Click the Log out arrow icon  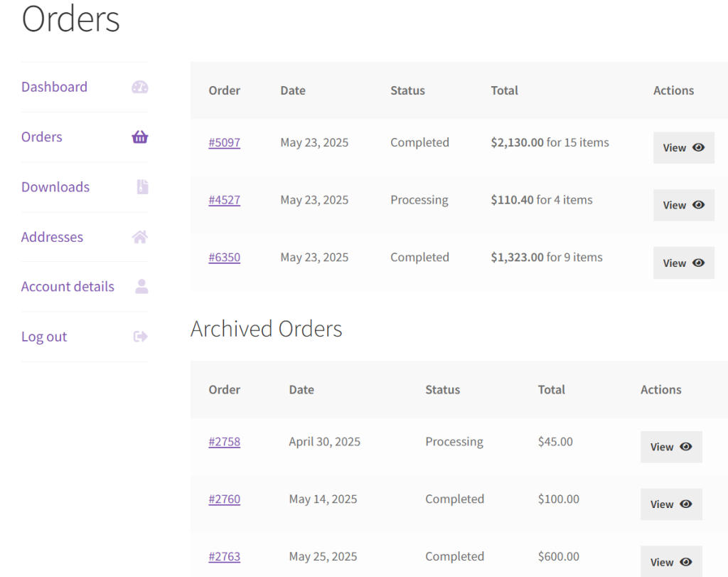click(x=141, y=337)
